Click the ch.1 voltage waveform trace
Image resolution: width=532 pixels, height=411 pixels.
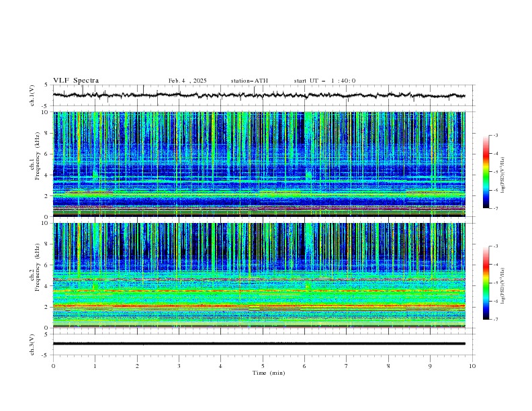point(259,95)
